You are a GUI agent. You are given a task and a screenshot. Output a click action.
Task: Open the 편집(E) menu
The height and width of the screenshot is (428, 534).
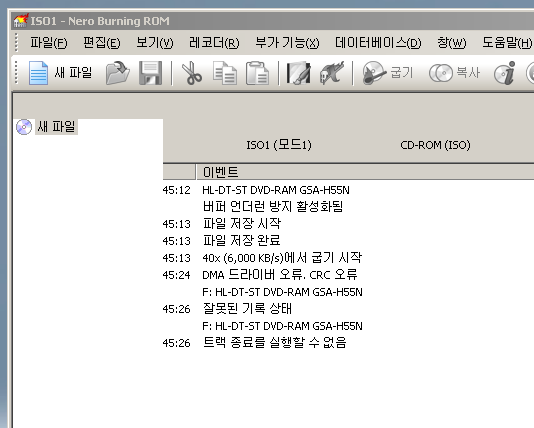[x=102, y=43]
